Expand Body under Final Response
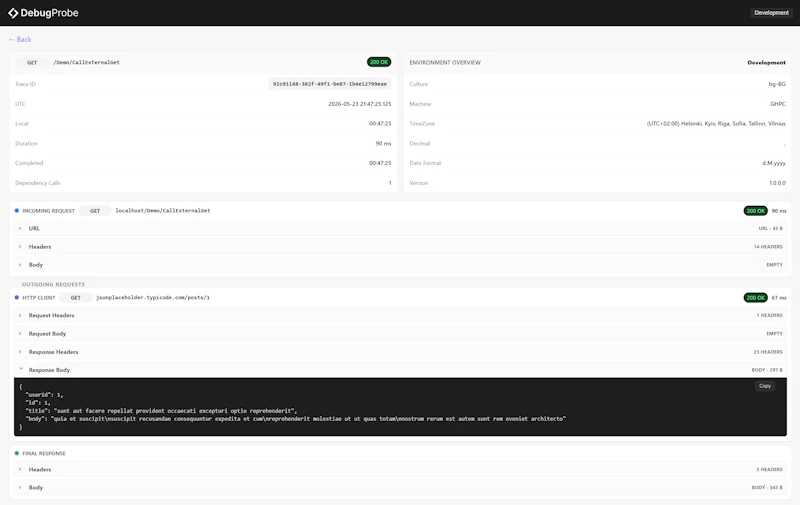The height and width of the screenshot is (505, 800). (x=400, y=488)
